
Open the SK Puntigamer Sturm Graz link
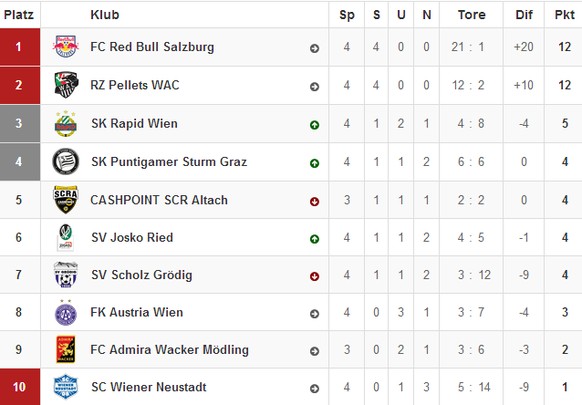(x=169, y=162)
